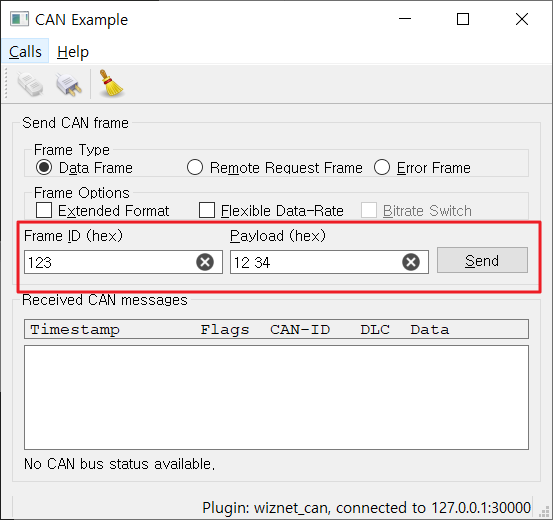Open the Calls menu

pyautogui.click(x=25, y=52)
